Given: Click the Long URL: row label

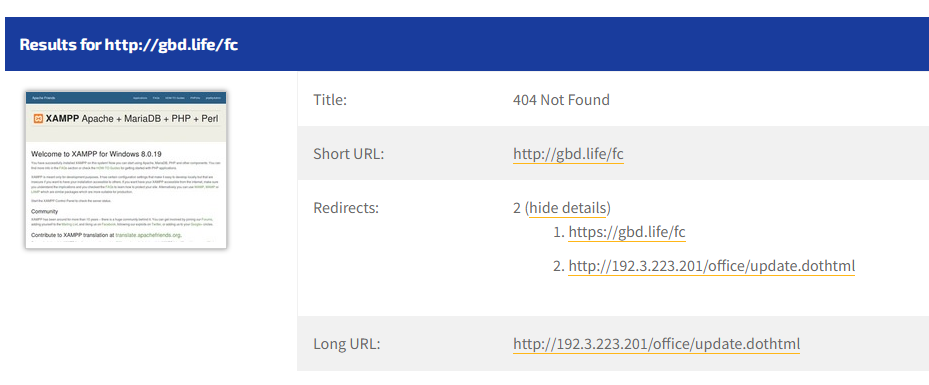Looking at the screenshot, I should 347,344.
